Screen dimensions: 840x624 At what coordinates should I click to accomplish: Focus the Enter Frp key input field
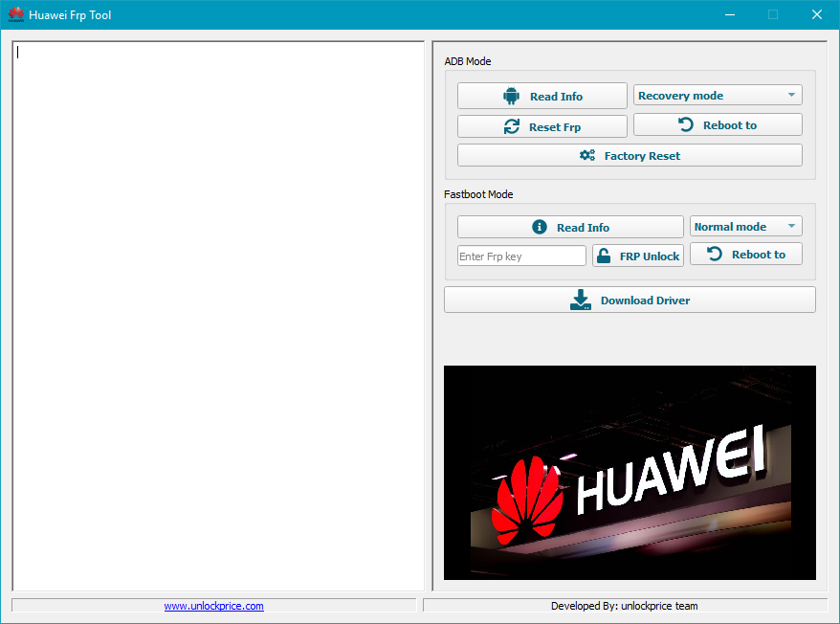pos(521,256)
